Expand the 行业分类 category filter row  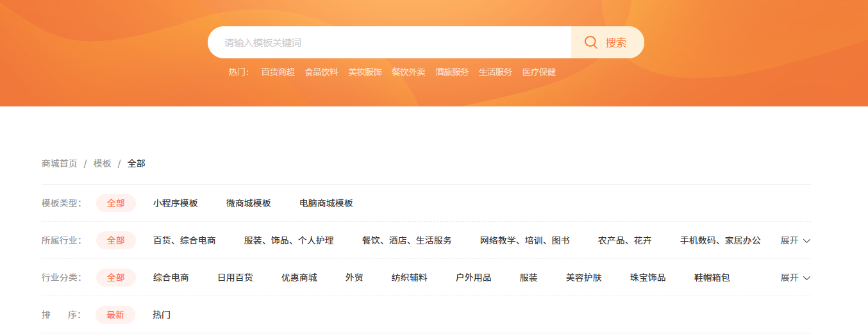[790, 278]
